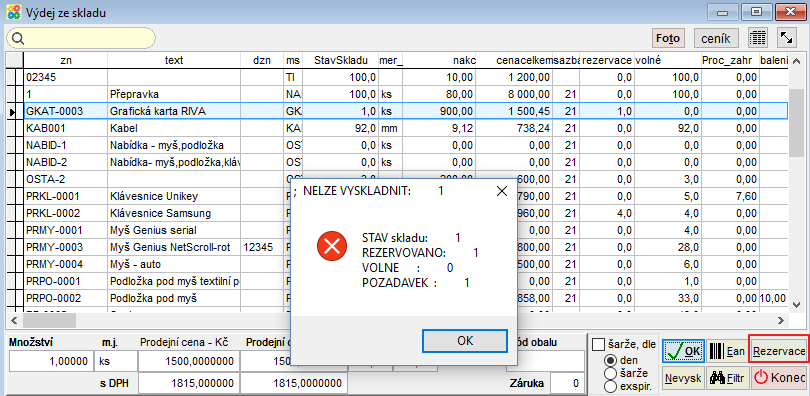This screenshot has width=810, height=396.
Task: Select the šarže radio button
Action: (610, 373)
